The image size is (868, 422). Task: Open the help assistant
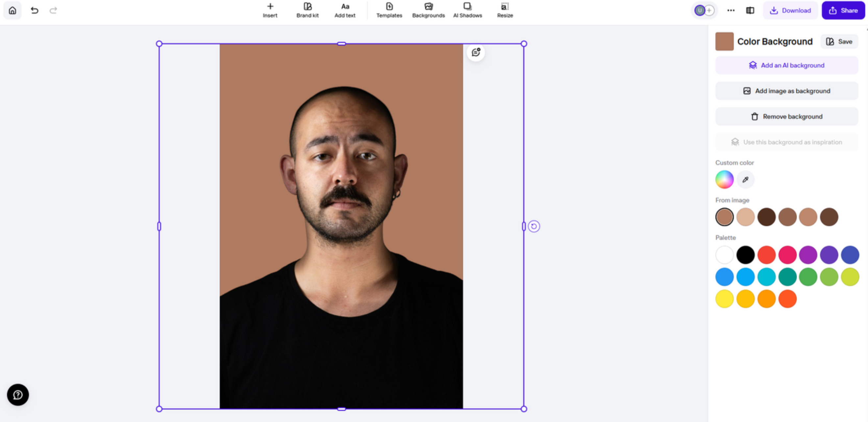pyautogui.click(x=17, y=395)
